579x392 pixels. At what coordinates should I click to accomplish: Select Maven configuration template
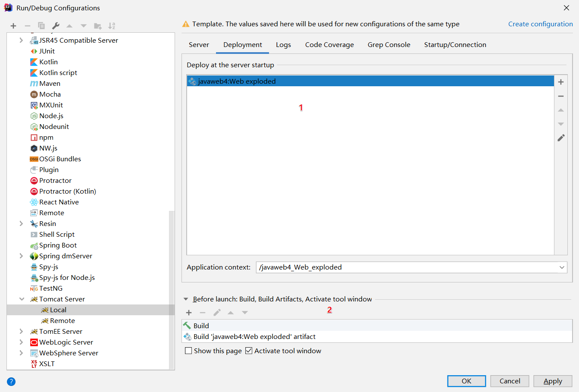pyautogui.click(x=50, y=83)
